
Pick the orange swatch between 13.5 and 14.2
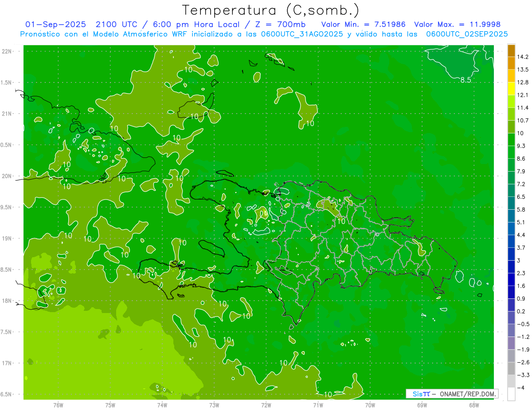coord(511,63)
